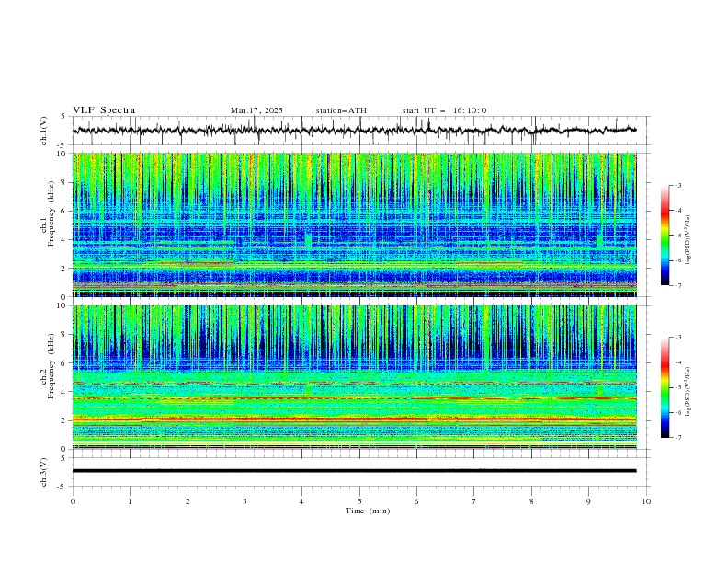This screenshot has width=728, height=563.
Task: Click the "8" kHz tick on ch.1 frequency axis
Action: [64, 182]
